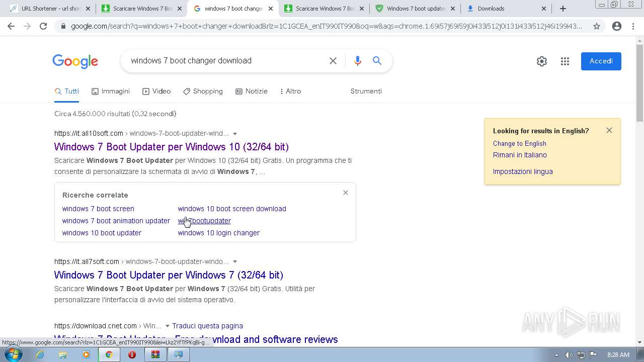The width and height of the screenshot is (644, 362).
Task: Show Notizie results
Action: [252, 92]
